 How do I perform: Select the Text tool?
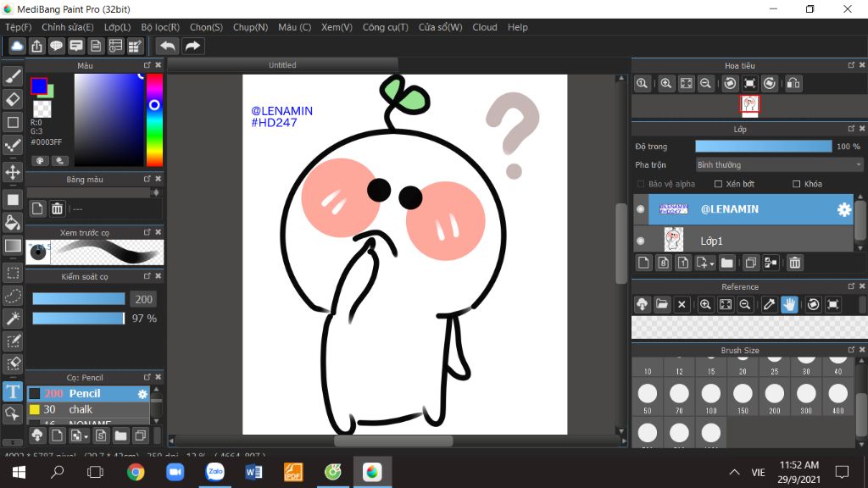13,391
